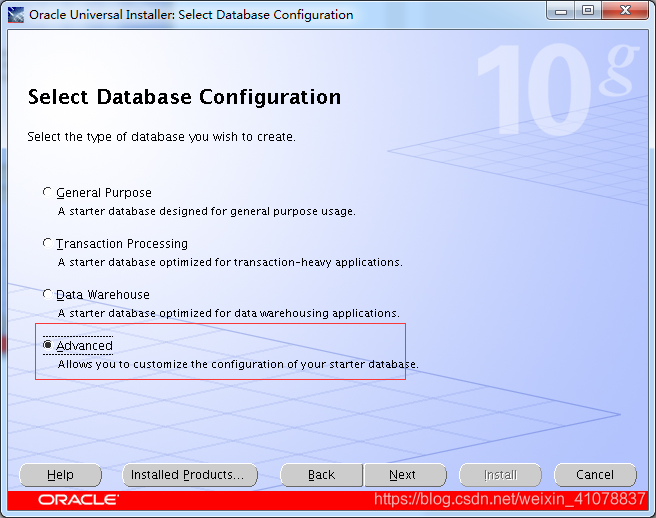Click text 'A starter database optimized for data warehousing applications.'
Viewport: 656px width, 518px height.
228,313
